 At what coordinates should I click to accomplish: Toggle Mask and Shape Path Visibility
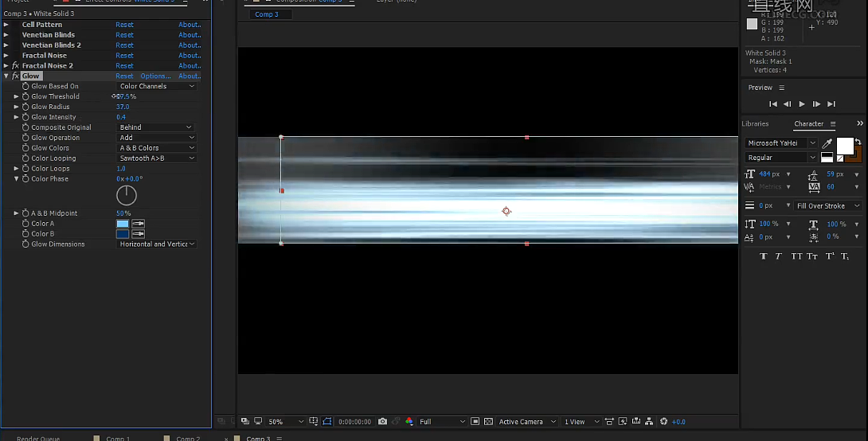[327, 422]
